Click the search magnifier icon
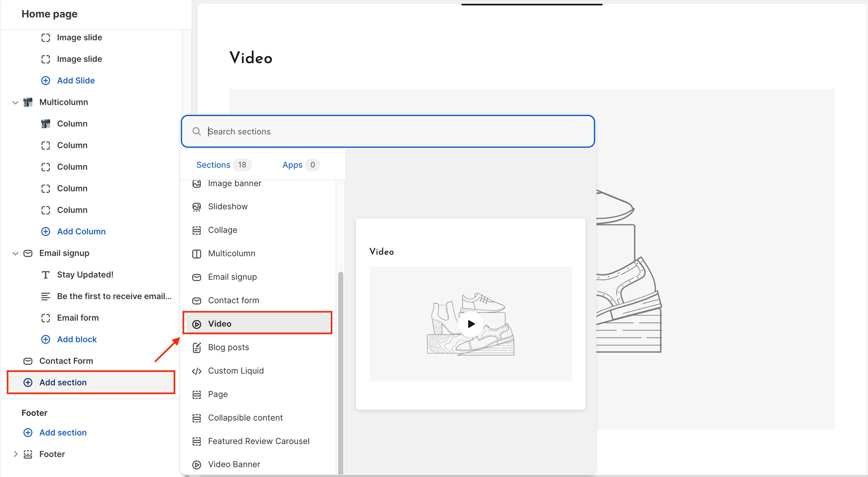This screenshot has width=868, height=477. pos(197,131)
